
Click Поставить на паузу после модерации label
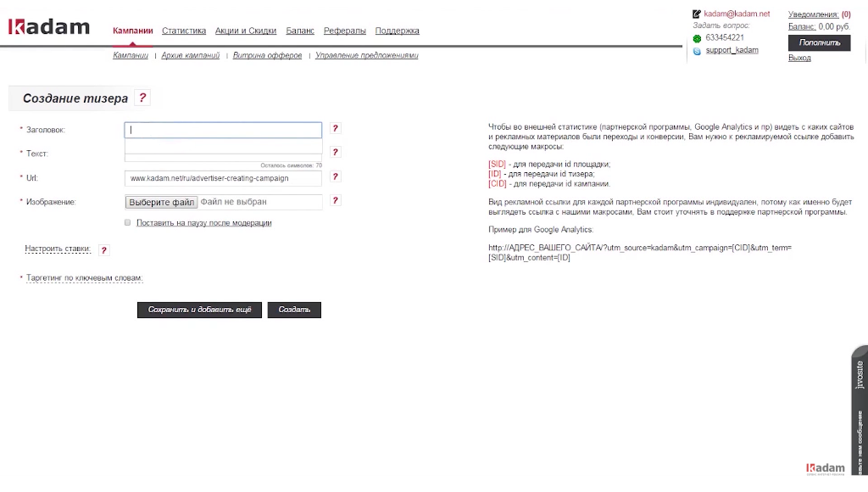tap(203, 223)
